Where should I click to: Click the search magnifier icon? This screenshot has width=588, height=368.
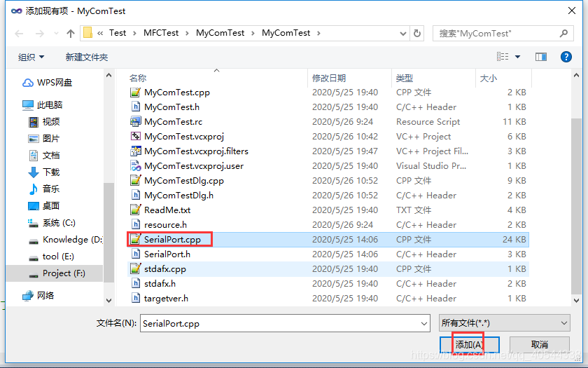[563, 34]
